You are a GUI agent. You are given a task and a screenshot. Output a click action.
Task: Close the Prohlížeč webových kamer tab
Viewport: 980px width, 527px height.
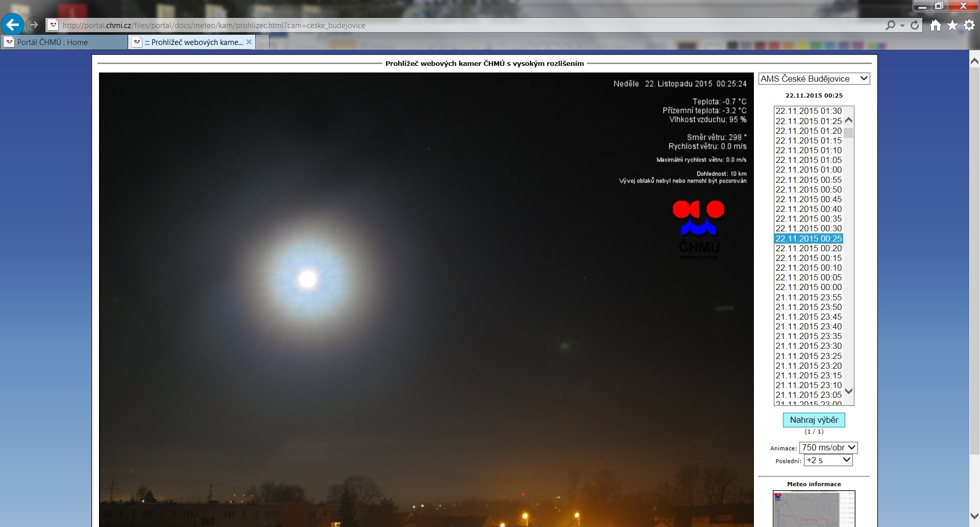pos(249,42)
